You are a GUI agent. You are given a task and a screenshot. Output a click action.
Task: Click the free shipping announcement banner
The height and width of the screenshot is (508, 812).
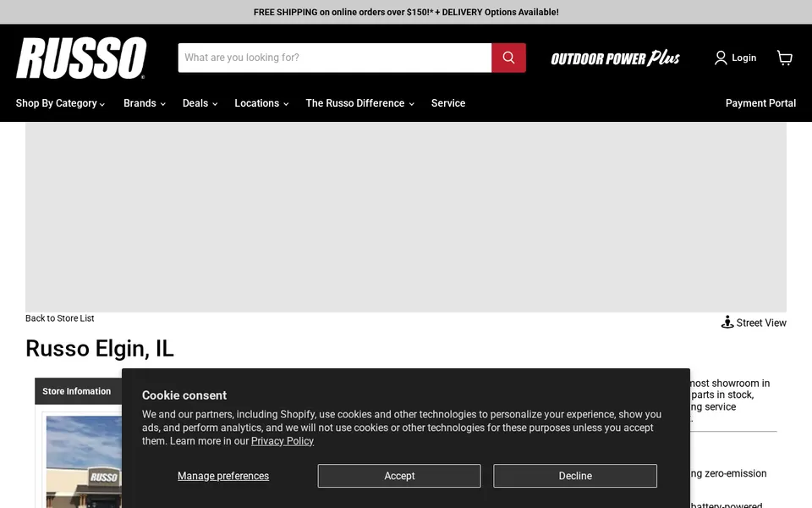(406, 12)
